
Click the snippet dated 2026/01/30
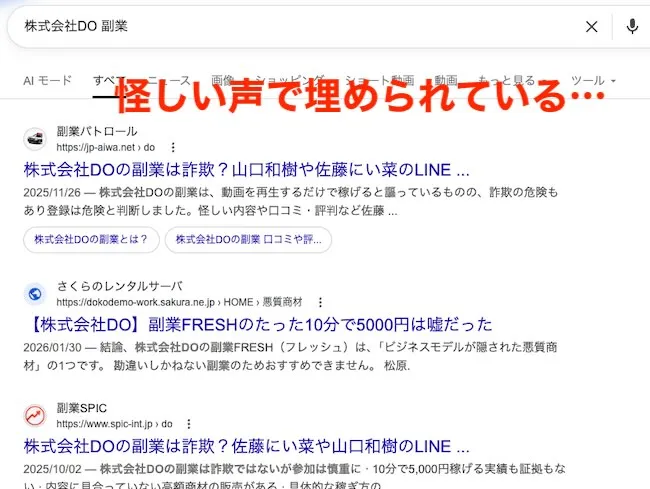coord(290,356)
